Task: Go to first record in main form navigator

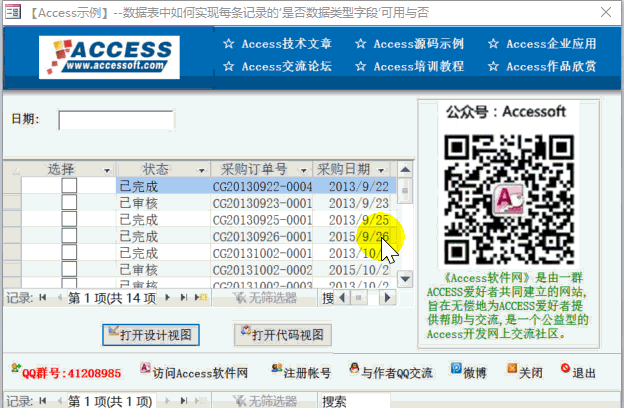Action: click(43, 400)
